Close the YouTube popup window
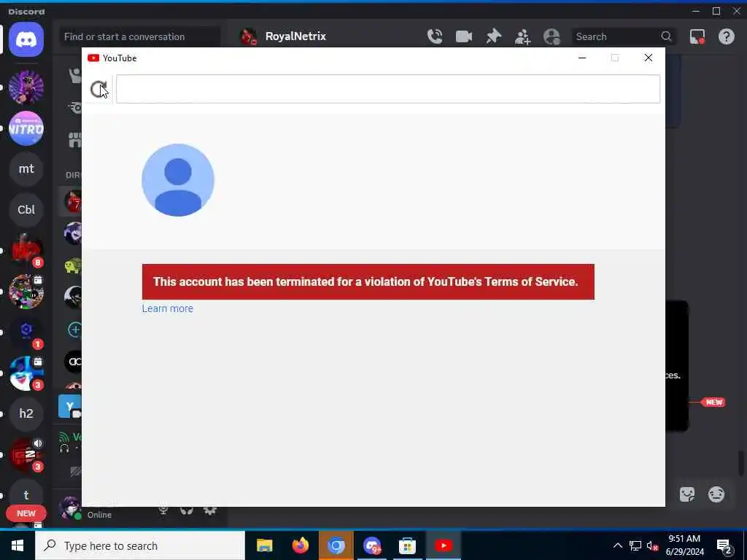Screen dimensions: 747x560 tap(649, 58)
